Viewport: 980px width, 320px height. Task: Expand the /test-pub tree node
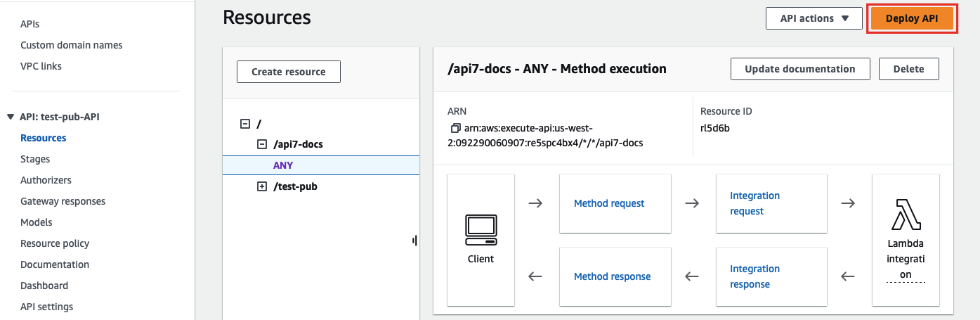pos(262,186)
